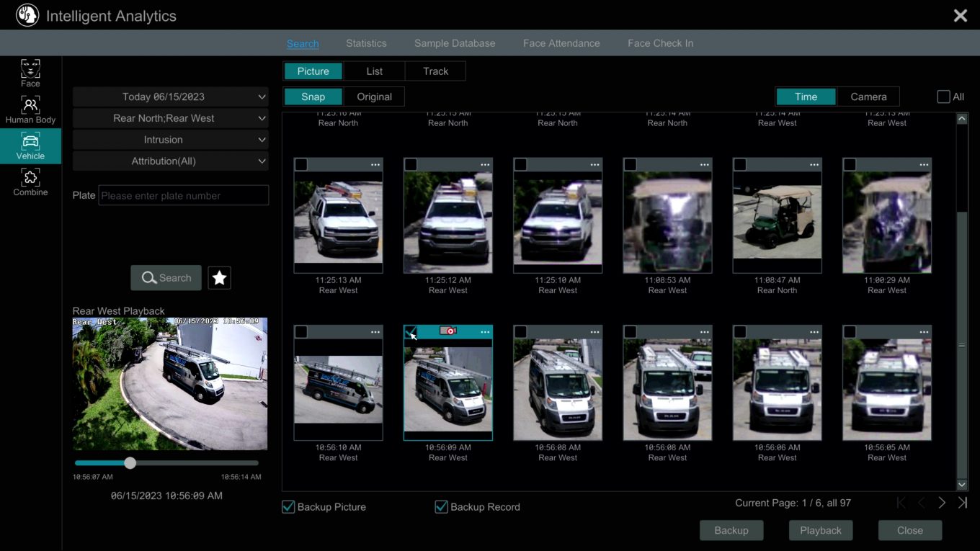This screenshot has width=980, height=551.
Task: Select the Face analytics category
Action: 30,72
